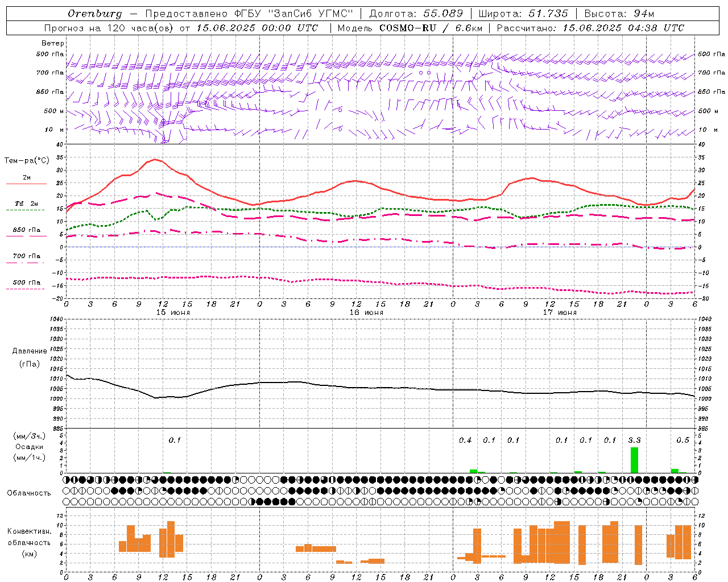The image size is (728, 582).
Task: Click the 'Осадки' precipitation label
Action: tap(29, 447)
